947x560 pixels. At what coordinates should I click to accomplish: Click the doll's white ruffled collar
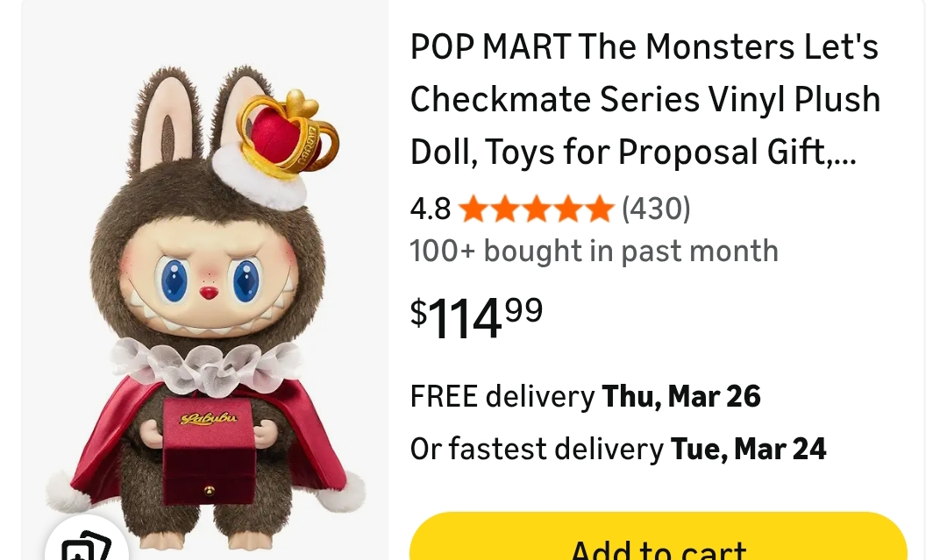click(x=206, y=362)
